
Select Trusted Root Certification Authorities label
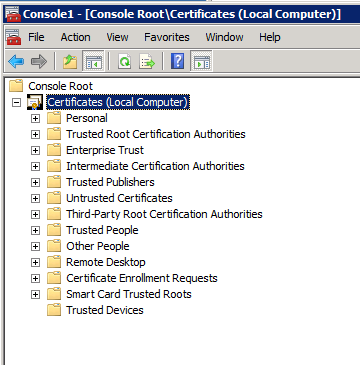coord(156,134)
